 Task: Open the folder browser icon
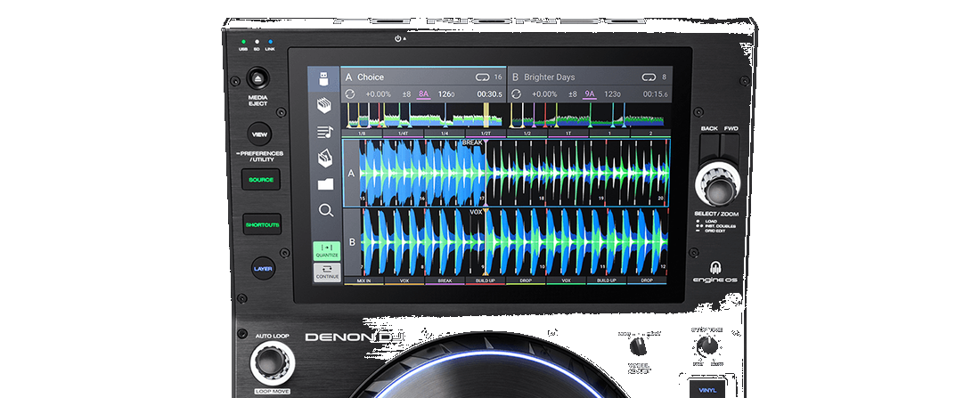[x=325, y=184]
